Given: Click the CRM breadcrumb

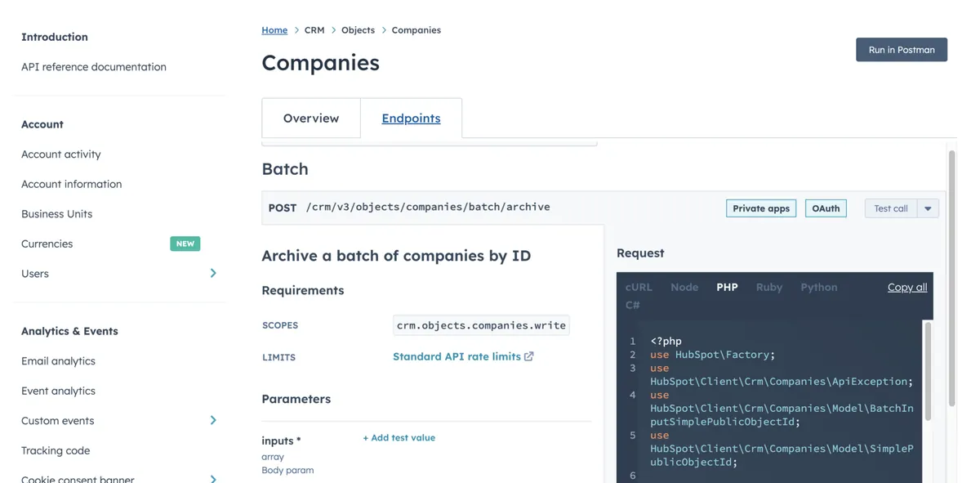Looking at the screenshot, I should [314, 30].
